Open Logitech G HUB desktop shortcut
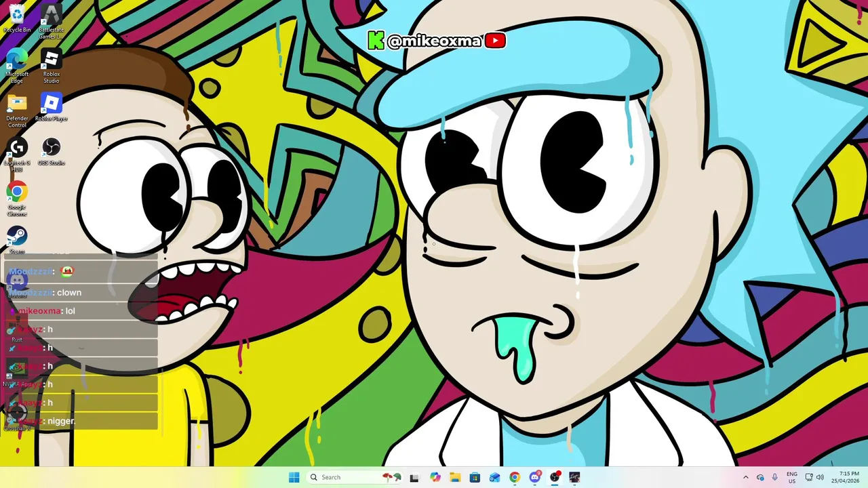This screenshot has height=488, width=868. [x=17, y=155]
